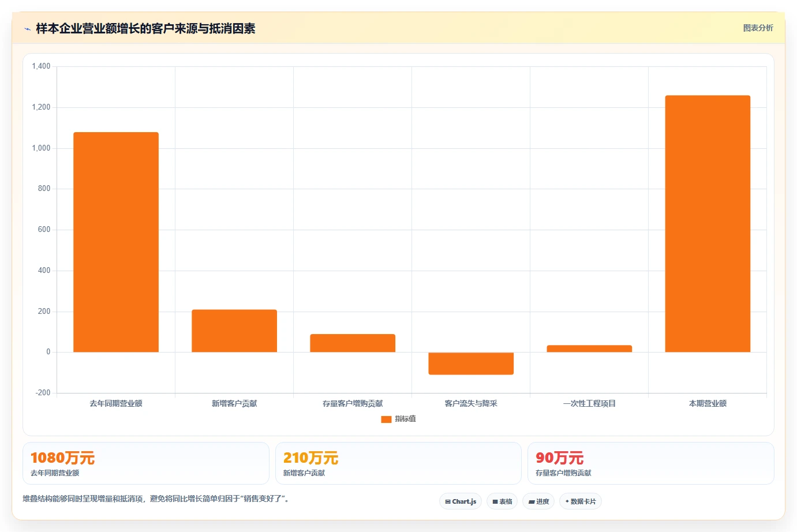The height and width of the screenshot is (532, 797).
Task: Click the 数据卡片 tag pill
Action: [x=581, y=501]
